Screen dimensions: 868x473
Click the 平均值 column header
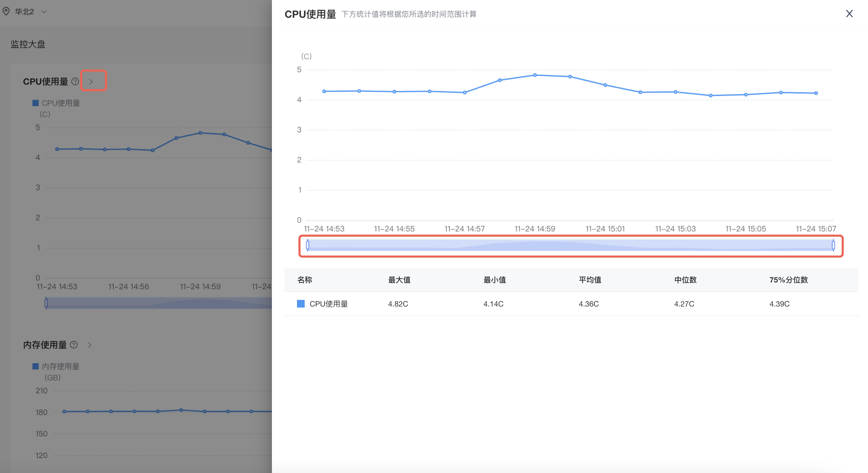point(590,280)
